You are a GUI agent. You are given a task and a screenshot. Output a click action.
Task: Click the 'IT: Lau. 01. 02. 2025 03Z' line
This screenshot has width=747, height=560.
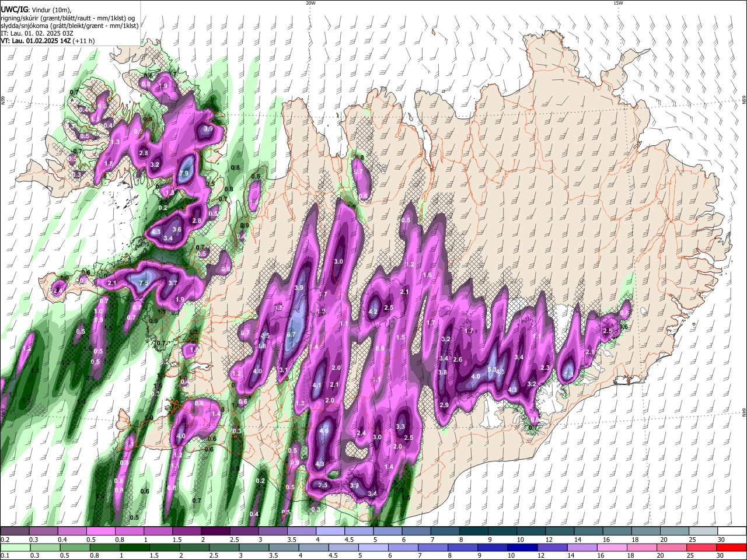pos(37,33)
